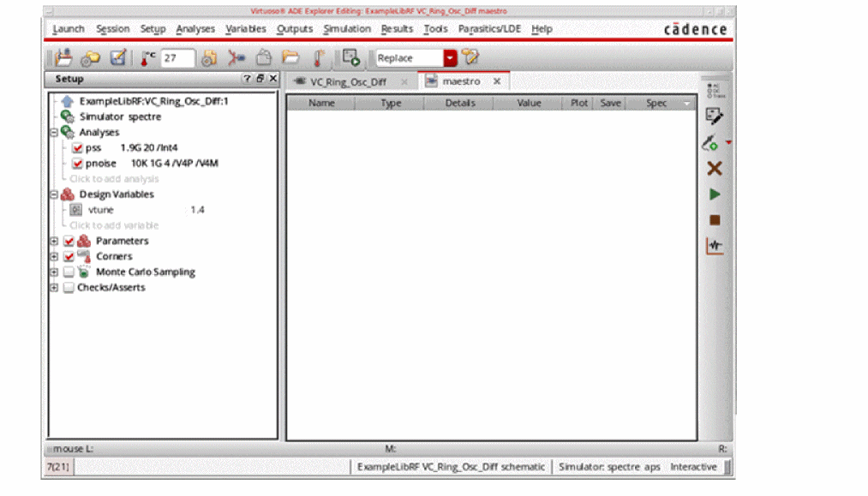The image size is (868, 496).
Task: Switch to the VC_Ring_Osc_Diff tab
Action: pos(348,82)
